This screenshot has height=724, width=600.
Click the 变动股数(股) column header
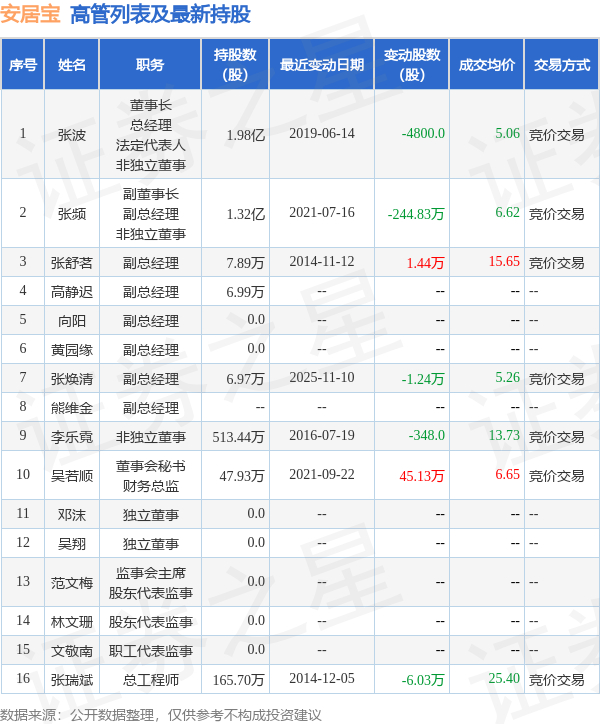412,65
